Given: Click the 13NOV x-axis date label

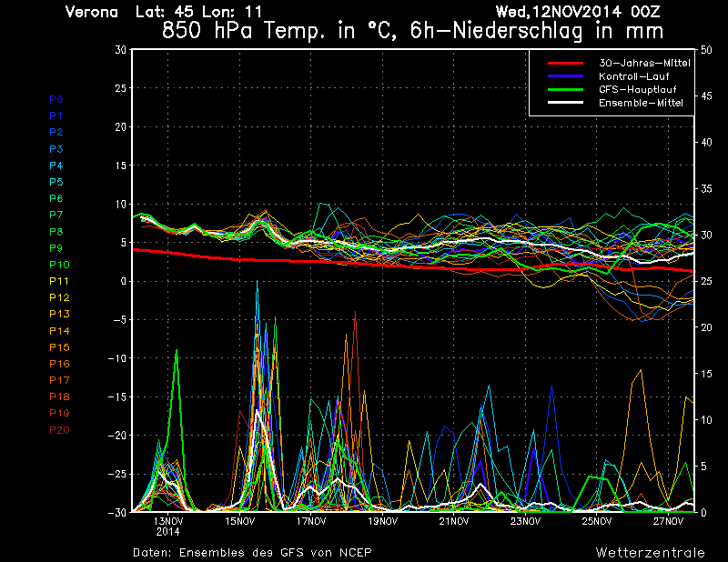Looking at the screenshot, I should click(168, 521).
